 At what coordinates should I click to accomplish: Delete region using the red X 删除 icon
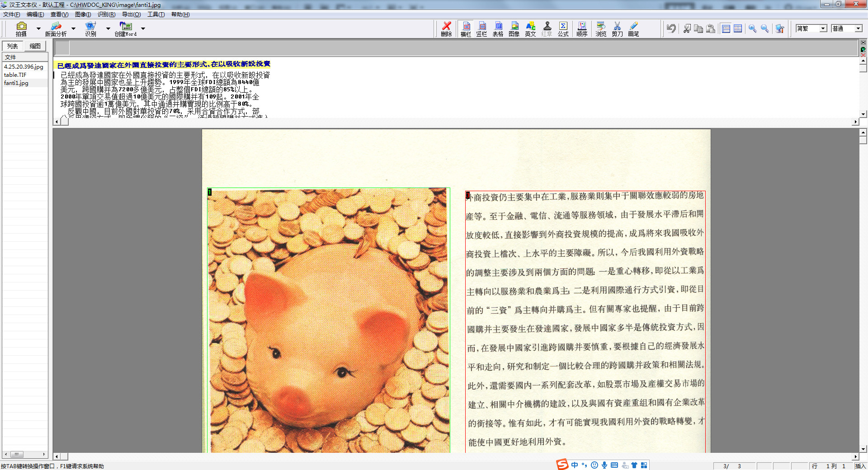point(446,28)
